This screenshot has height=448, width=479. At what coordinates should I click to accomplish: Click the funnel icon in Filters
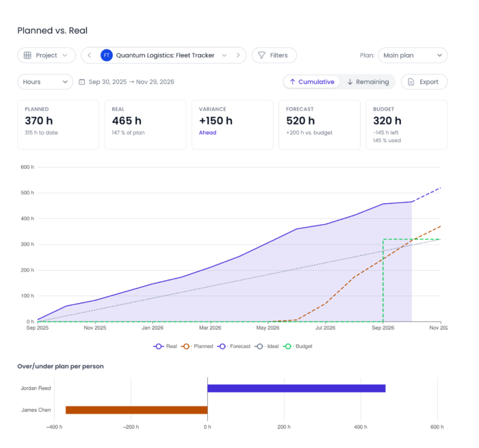tap(261, 55)
